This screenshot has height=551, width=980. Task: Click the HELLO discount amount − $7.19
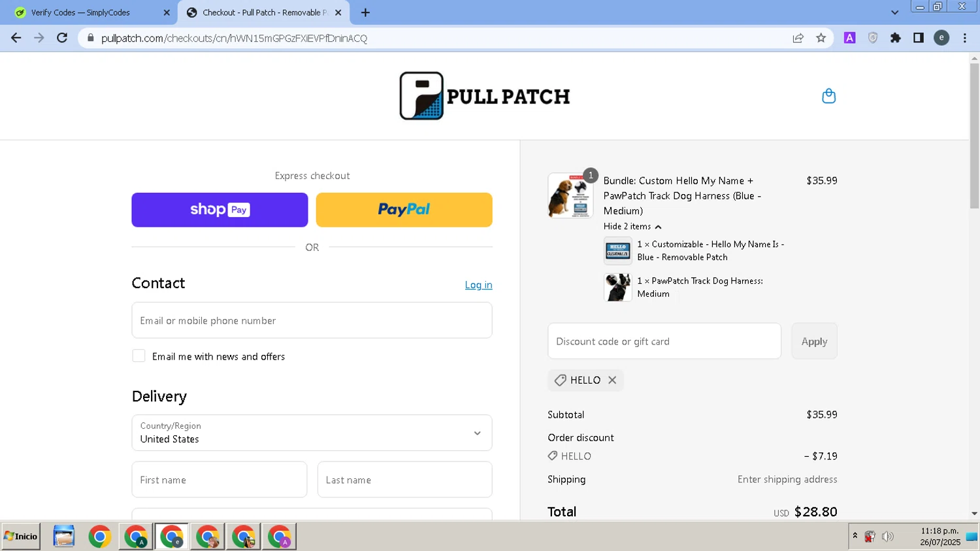tap(821, 456)
